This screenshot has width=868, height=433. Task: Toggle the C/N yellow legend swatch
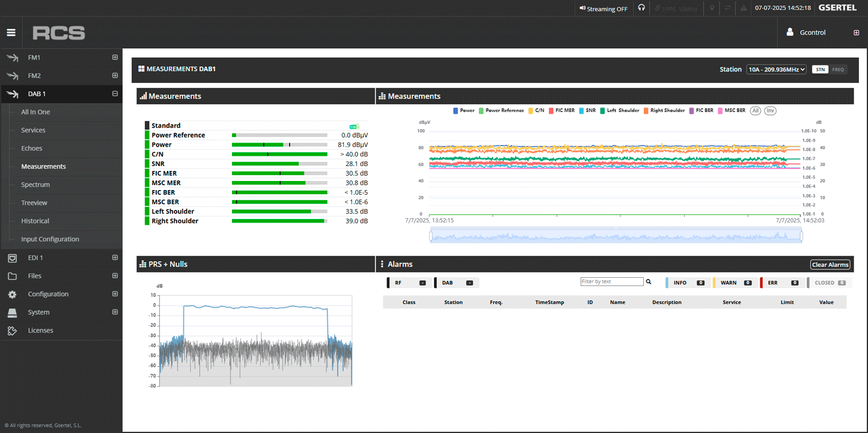(x=531, y=111)
